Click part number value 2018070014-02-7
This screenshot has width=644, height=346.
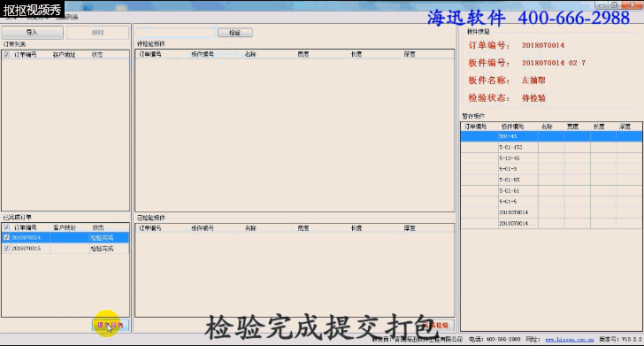pos(554,63)
